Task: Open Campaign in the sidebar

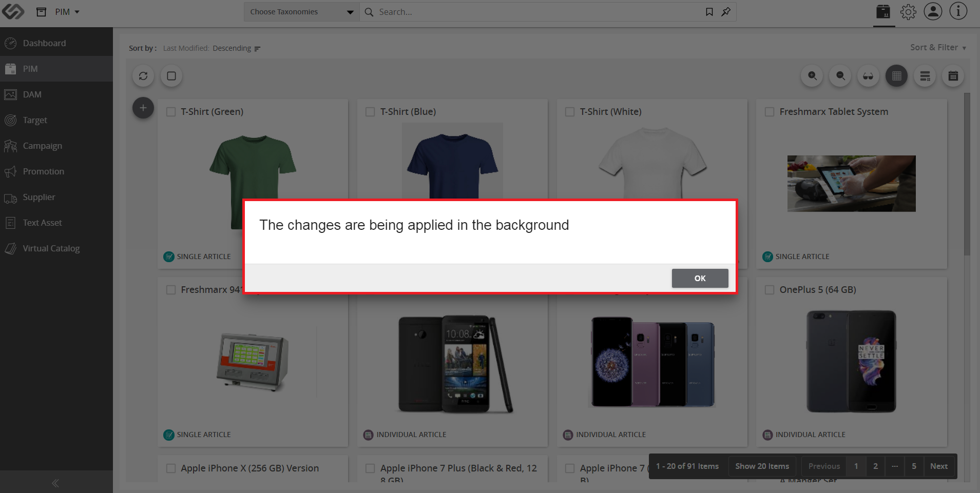Action: [56, 146]
